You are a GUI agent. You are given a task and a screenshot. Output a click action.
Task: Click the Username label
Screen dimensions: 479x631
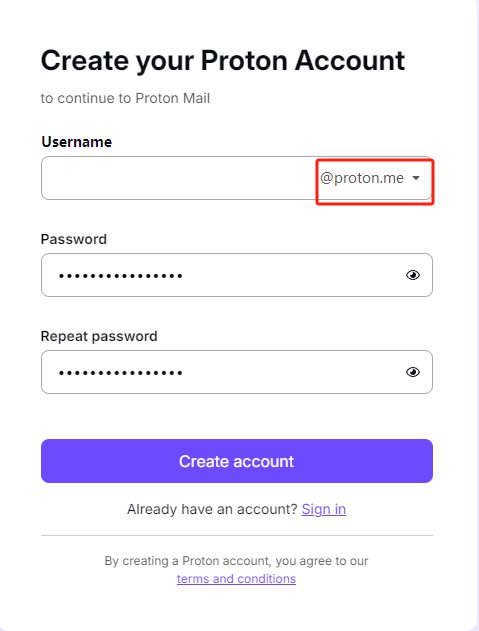pos(76,142)
